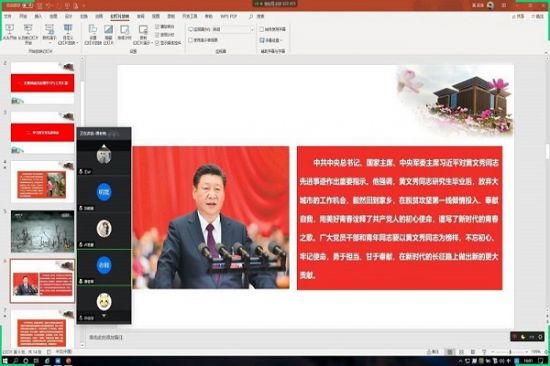The width and height of the screenshot is (550, 366).
Task: Select the Slide Show ribbon tab
Action: click(x=120, y=16)
